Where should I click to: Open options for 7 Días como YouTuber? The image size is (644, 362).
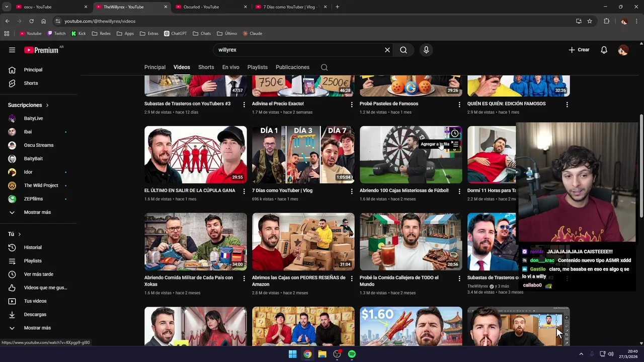coord(352,192)
